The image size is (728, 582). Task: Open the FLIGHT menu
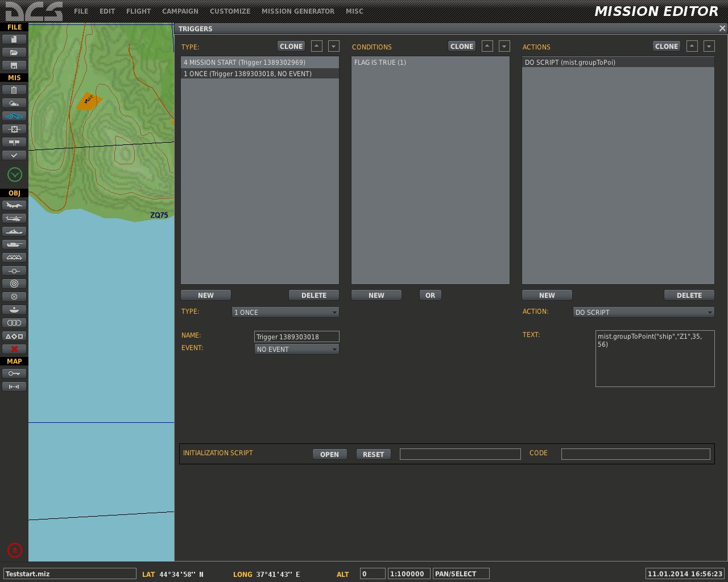tap(139, 11)
